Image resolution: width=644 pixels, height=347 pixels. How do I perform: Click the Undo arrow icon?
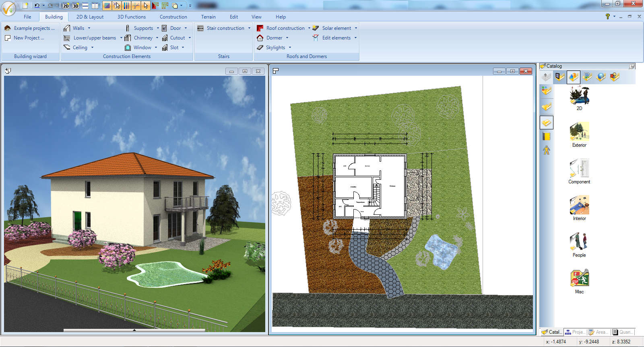click(37, 6)
